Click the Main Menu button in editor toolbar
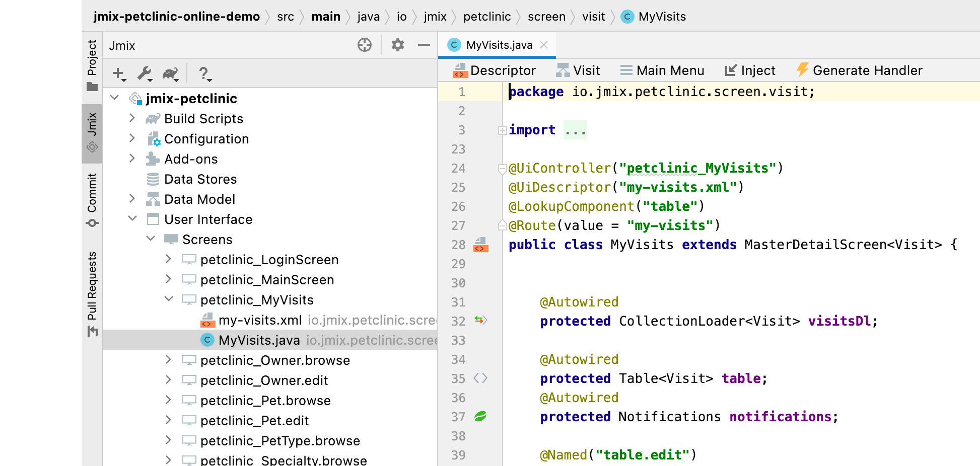The image size is (980, 466). (662, 70)
